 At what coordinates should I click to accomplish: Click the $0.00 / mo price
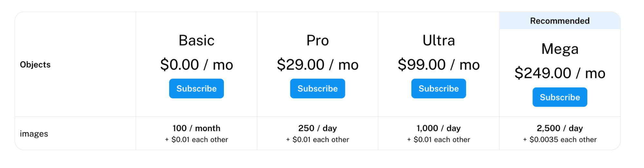pyautogui.click(x=197, y=65)
